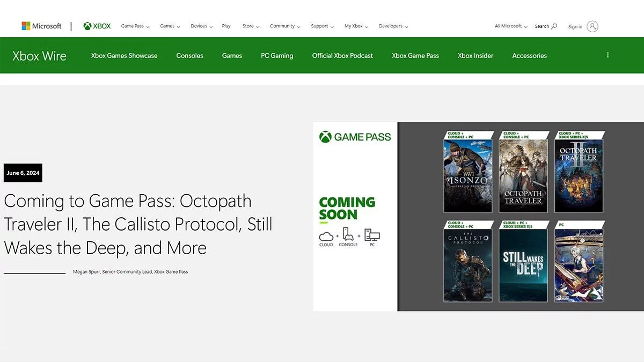Select the Still Wakes the Deep cover art

coord(523,264)
